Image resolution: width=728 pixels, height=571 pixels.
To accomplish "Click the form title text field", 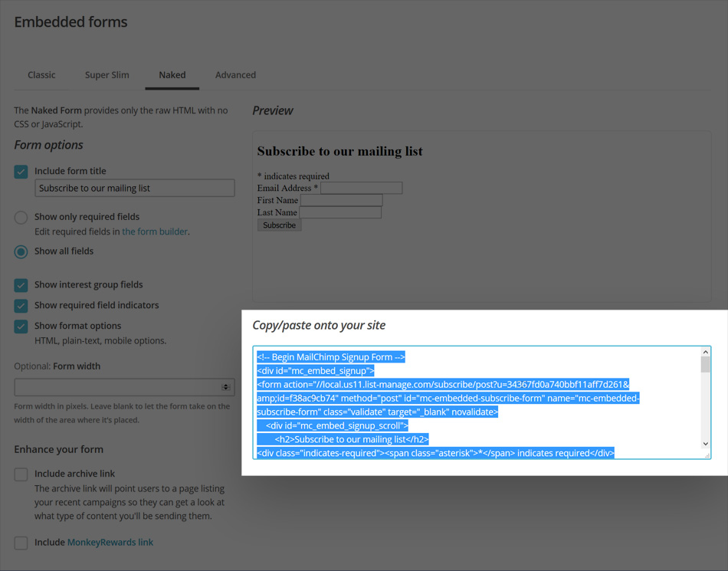I will (134, 189).
